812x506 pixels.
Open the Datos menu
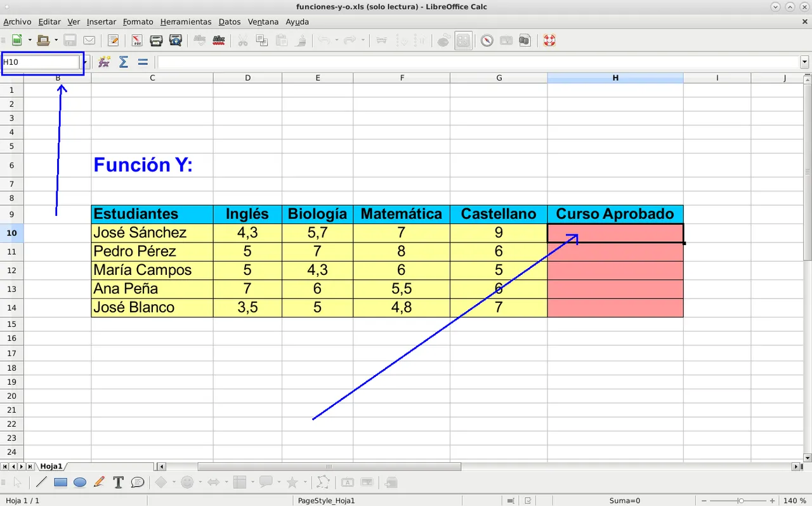[229, 22]
